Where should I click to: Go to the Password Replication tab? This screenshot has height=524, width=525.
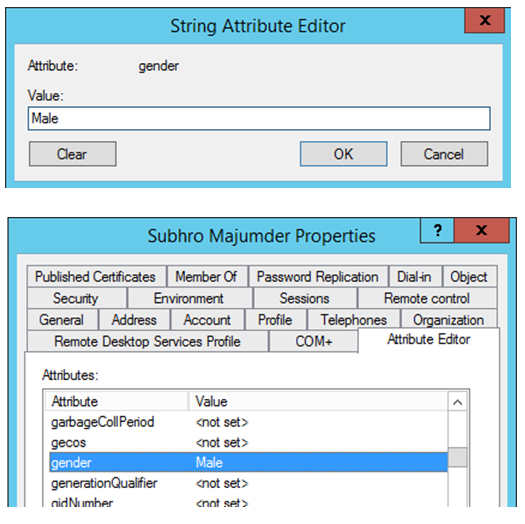click(x=318, y=277)
